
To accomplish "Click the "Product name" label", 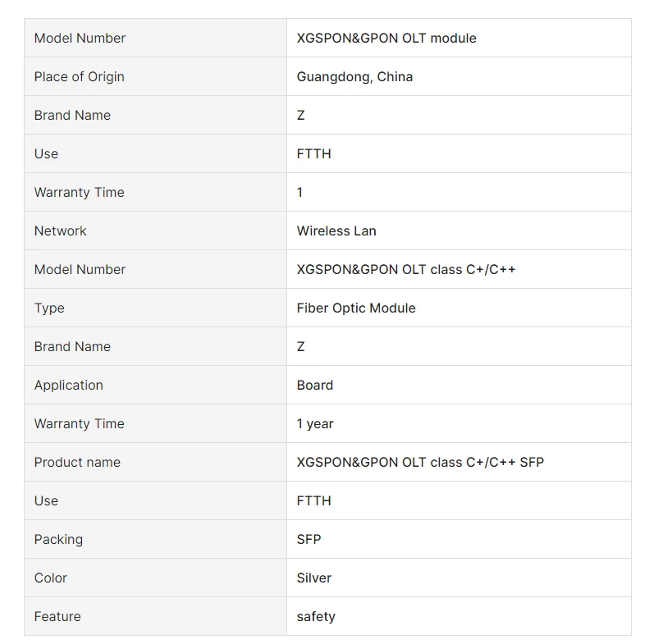I will [x=77, y=462].
